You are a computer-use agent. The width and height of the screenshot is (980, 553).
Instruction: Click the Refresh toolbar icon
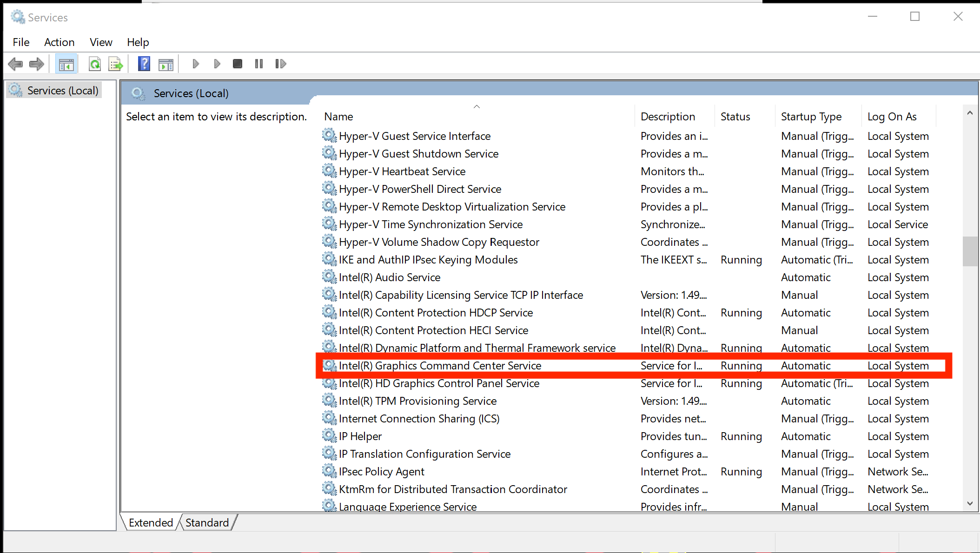(x=95, y=64)
